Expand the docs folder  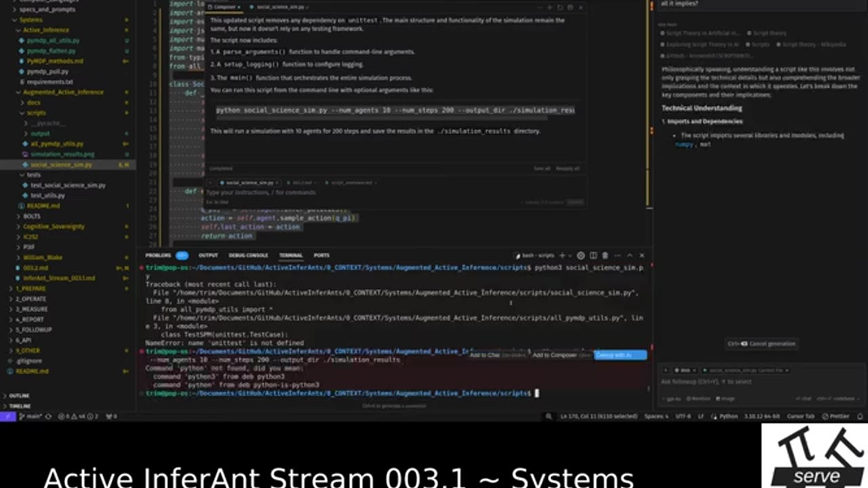pyautogui.click(x=34, y=102)
